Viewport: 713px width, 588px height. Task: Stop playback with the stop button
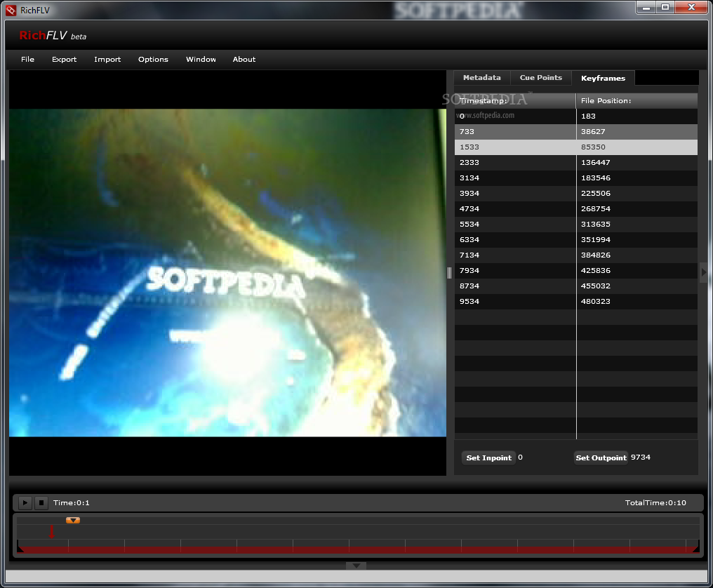(x=41, y=502)
